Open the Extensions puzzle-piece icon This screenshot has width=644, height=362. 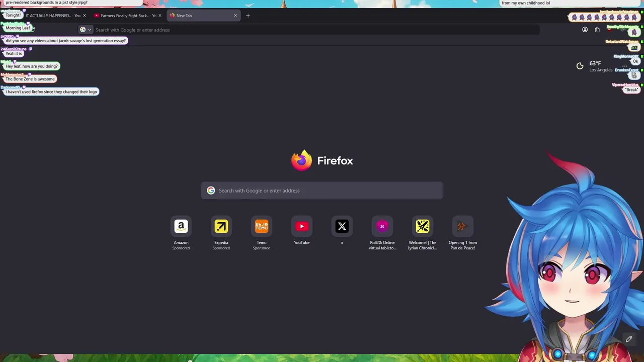click(597, 30)
